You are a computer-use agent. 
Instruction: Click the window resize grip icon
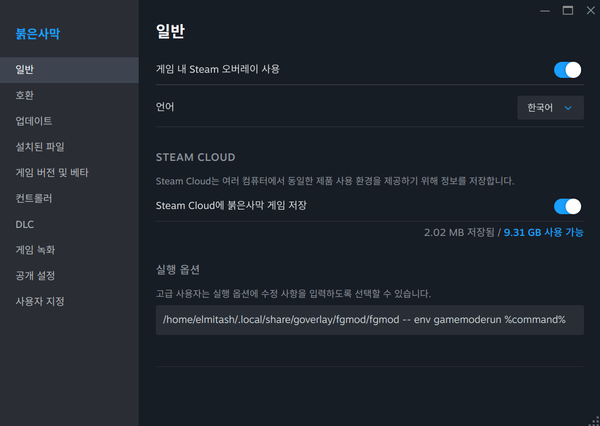tap(595, 421)
